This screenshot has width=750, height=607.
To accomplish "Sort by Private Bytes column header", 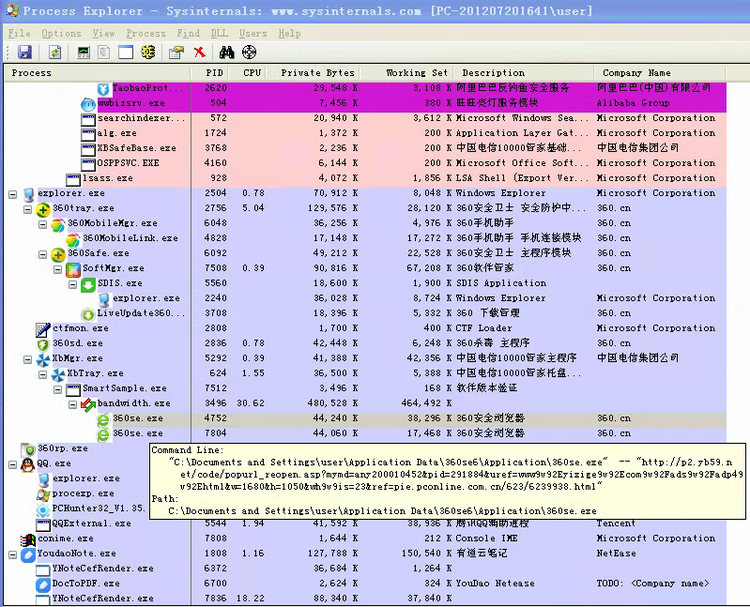I will (x=313, y=73).
